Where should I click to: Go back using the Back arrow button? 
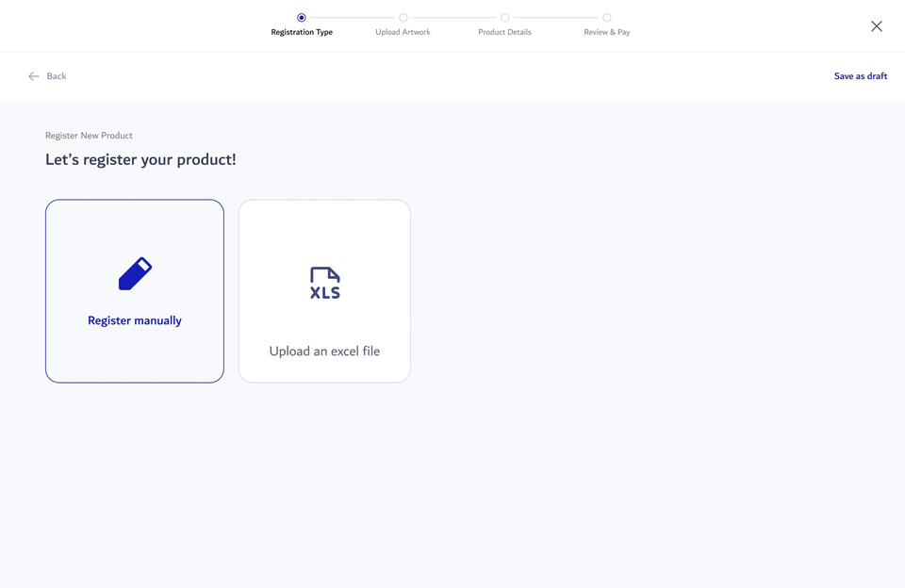47,76
